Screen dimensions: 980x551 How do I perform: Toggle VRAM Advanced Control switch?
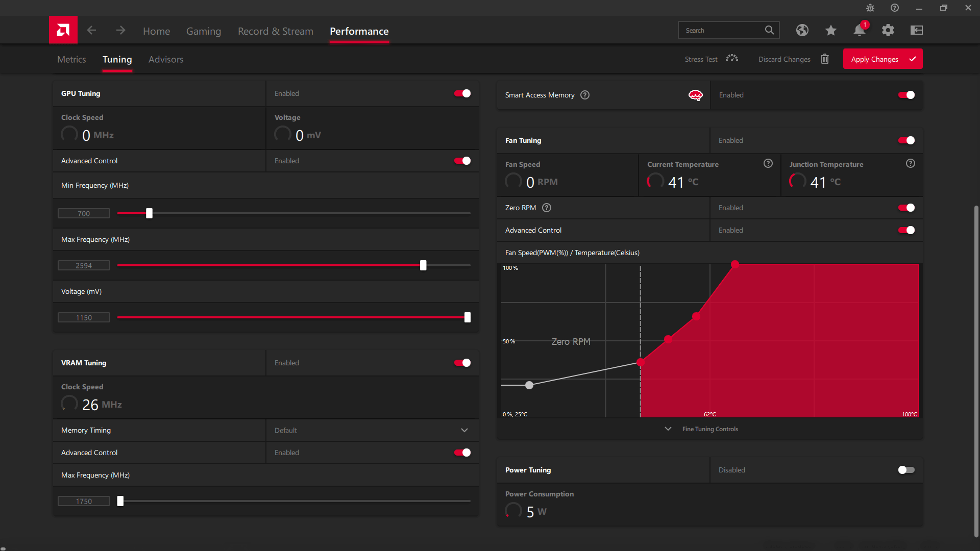click(x=462, y=453)
